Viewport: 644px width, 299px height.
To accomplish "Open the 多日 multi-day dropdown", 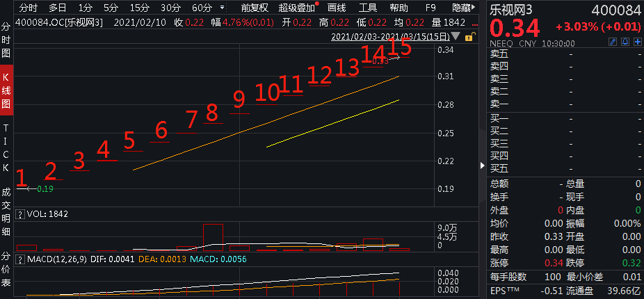I will 58,8.
